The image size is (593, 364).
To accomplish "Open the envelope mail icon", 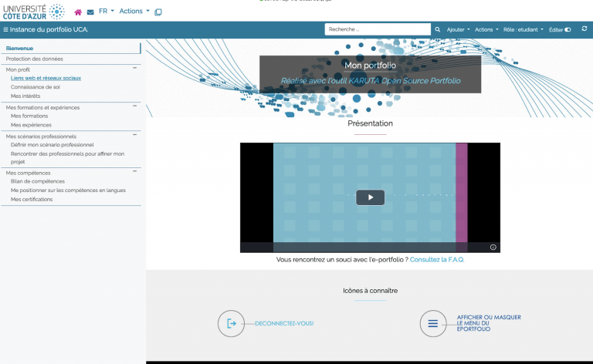I will [90, 12].
